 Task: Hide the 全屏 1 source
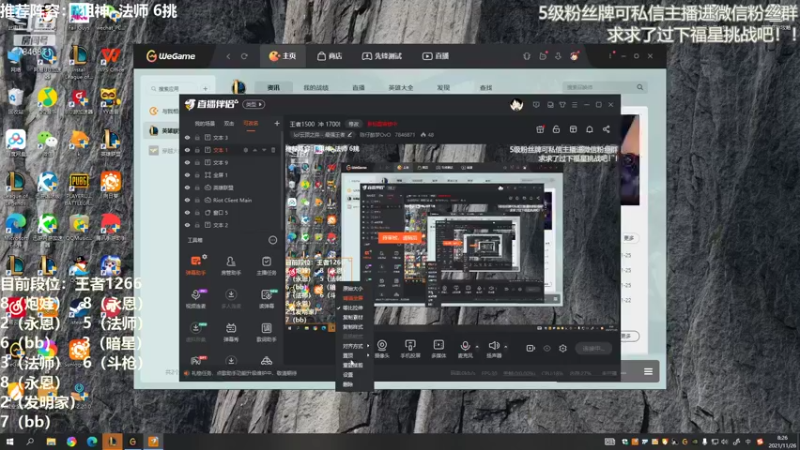pyautogui.click(x=187, y=175)
